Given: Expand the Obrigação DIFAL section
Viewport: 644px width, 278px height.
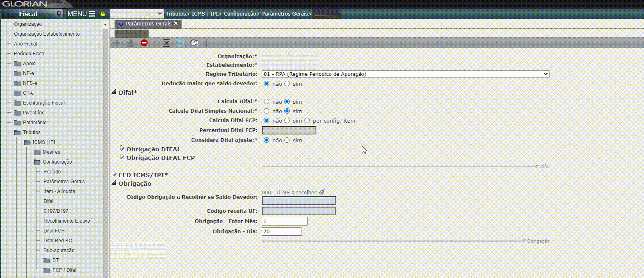Looking at the screenshot, I should (122, 148).
